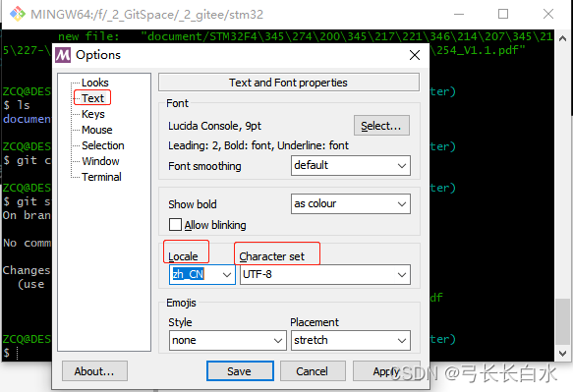Viewport: 573px width, 392px height.
Task: Click the Save button
Action: pos(240,371)
